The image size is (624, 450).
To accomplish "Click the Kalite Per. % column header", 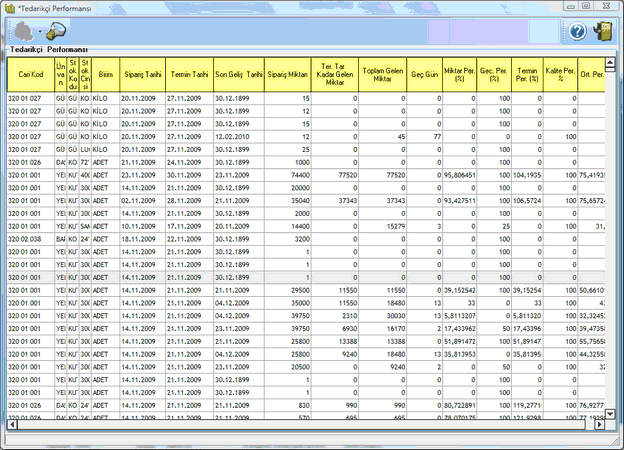I will pos(560,74).
